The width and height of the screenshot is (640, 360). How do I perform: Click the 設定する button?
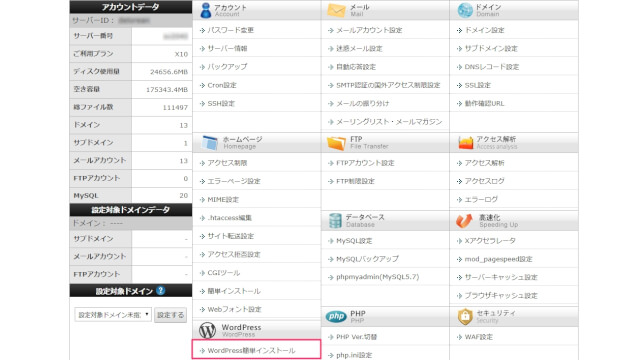[170, 315]
